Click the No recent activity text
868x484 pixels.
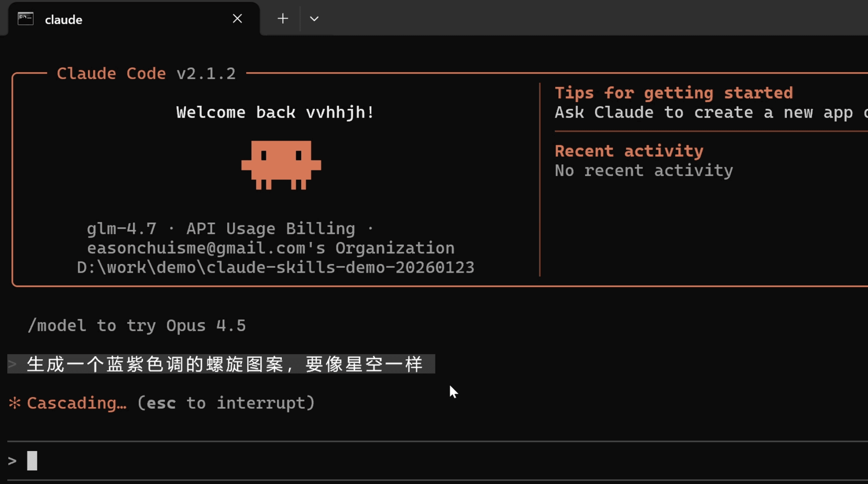[x=644, y=171]
